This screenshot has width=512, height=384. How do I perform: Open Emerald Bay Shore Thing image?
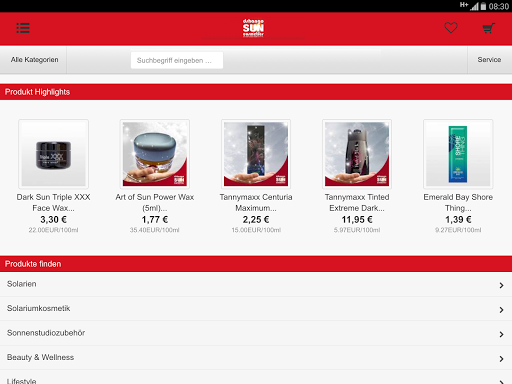point(458,154)
